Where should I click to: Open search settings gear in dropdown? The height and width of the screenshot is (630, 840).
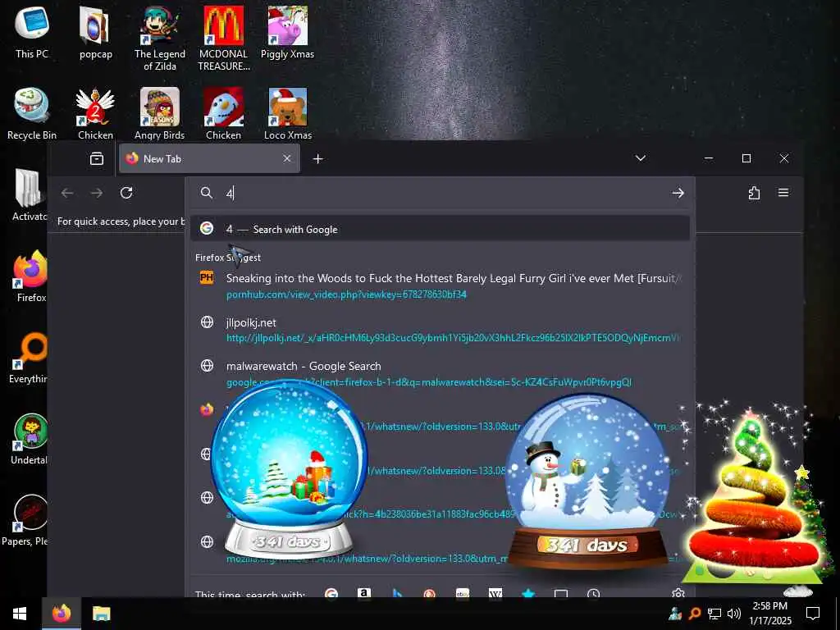coord(678,592)
